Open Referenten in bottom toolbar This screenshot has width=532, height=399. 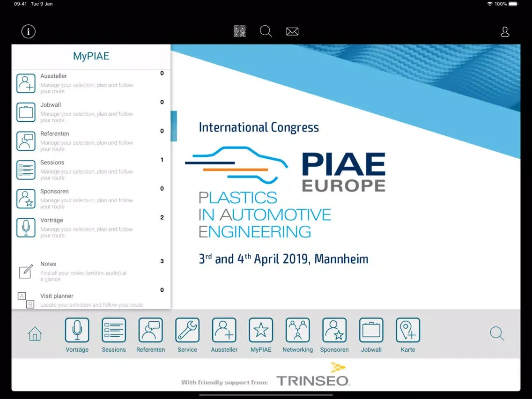pyautogui.click(x=151, y=335)
